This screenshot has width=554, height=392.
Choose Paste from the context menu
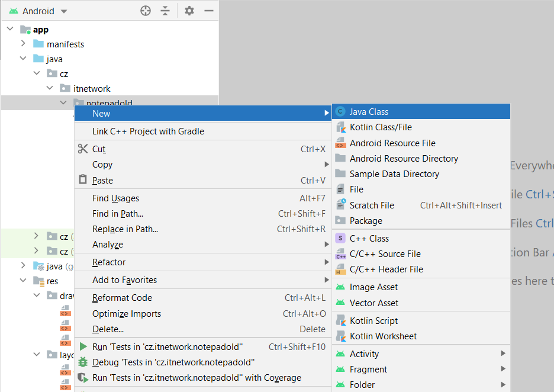[102, 181]
